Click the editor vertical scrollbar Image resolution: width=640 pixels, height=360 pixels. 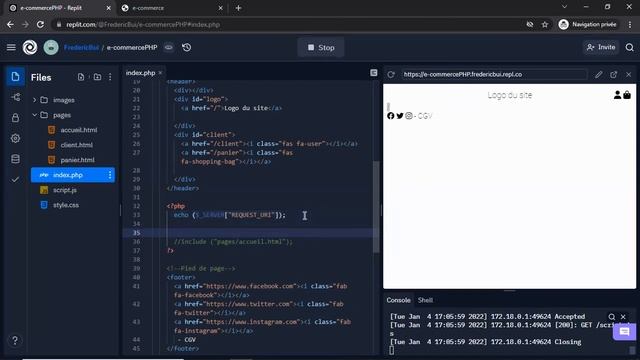[x=376, y=206]
